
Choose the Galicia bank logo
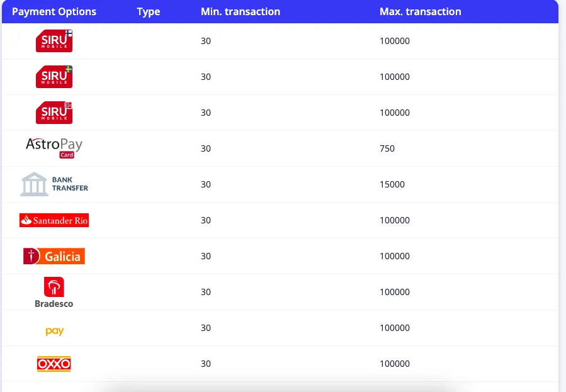[x=54, y=256]
